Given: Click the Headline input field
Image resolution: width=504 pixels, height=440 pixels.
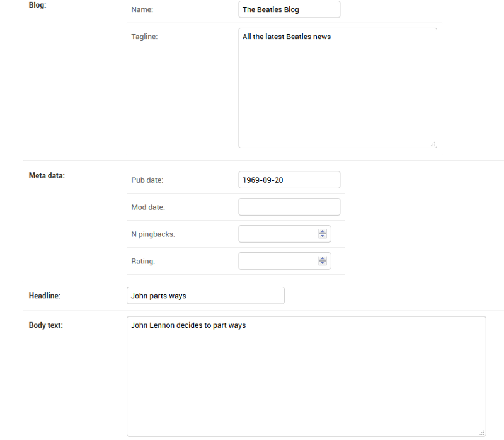Looking at the screenshot, I should pos(206,296).
